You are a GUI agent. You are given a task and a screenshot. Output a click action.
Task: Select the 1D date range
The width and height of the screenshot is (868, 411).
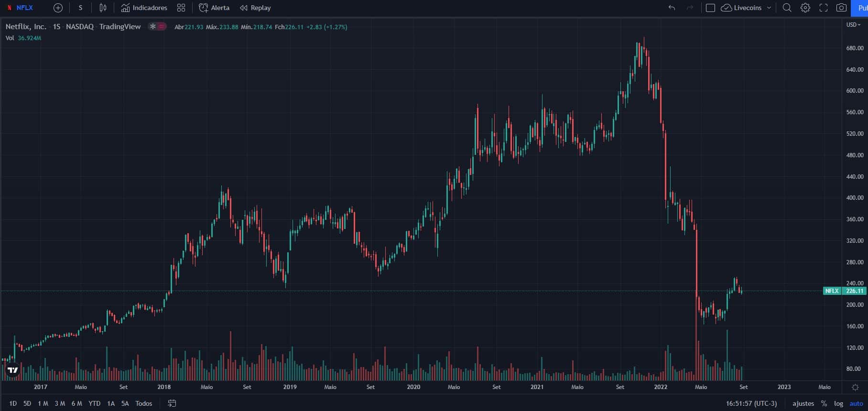13,403
